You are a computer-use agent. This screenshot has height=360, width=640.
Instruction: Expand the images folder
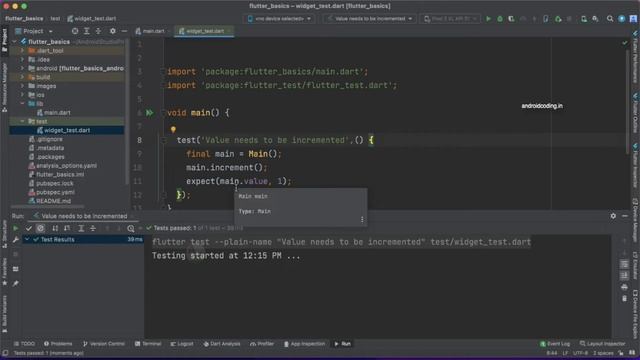pyautogui.click(x=22, y=86)
